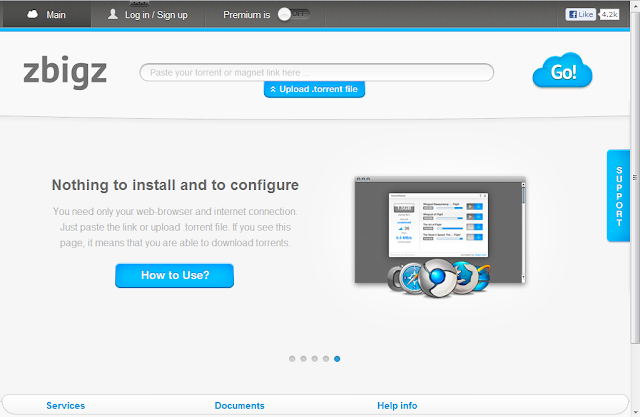The height and width of the screenshot is (417, 640).
Task: Click the Facebook Like button
Action: (x=580, y=14)
